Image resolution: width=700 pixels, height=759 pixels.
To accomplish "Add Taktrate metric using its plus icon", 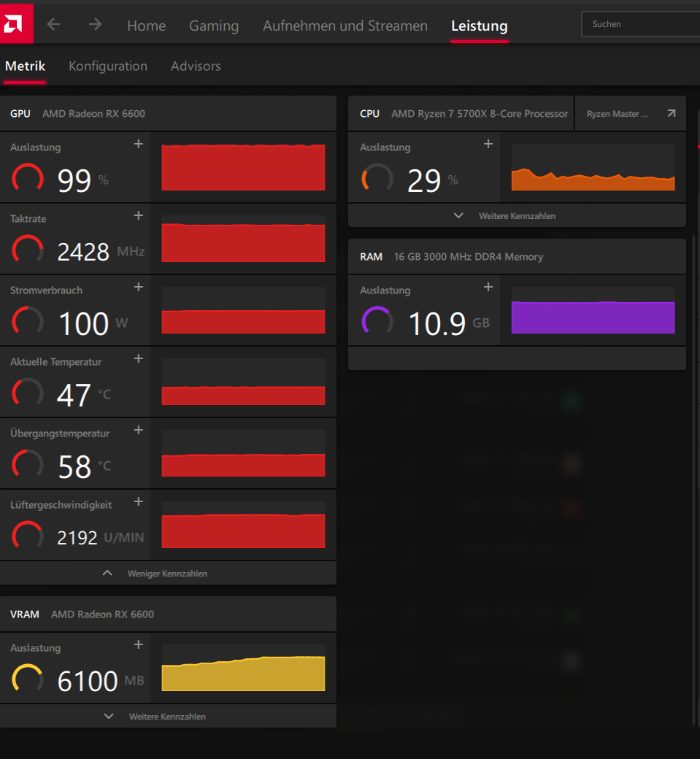I will [138, 215].
